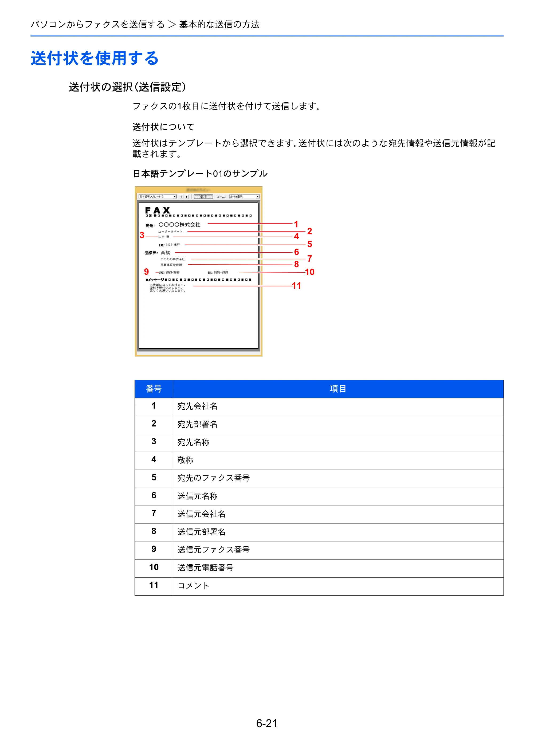This screenshot has width=534, height=756.
Task: Click the page number 6-21
Action: 267,723
